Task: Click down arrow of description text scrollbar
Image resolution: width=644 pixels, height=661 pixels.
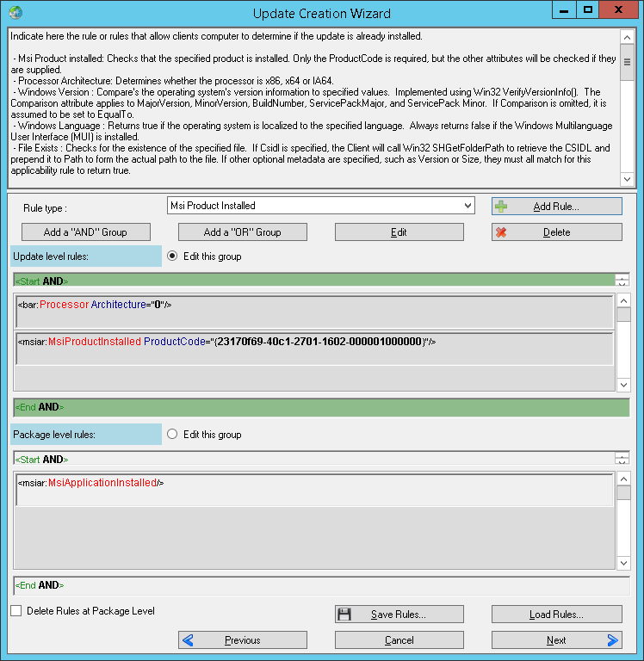Action: click(627, 179)
